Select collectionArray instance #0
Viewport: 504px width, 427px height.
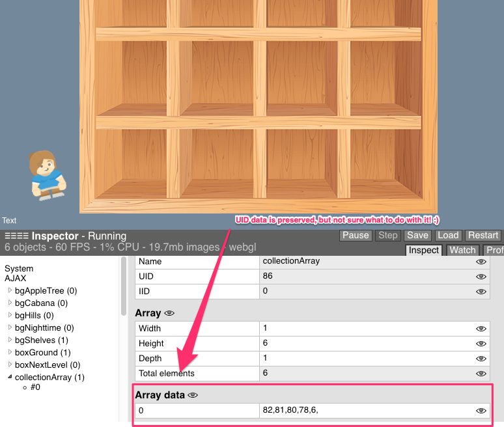[35, 387]
